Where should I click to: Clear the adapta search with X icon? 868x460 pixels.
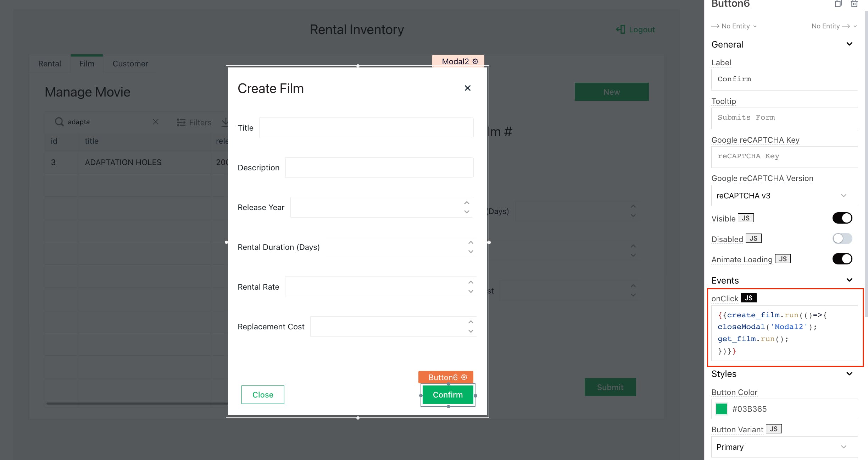tap(155, 122)
